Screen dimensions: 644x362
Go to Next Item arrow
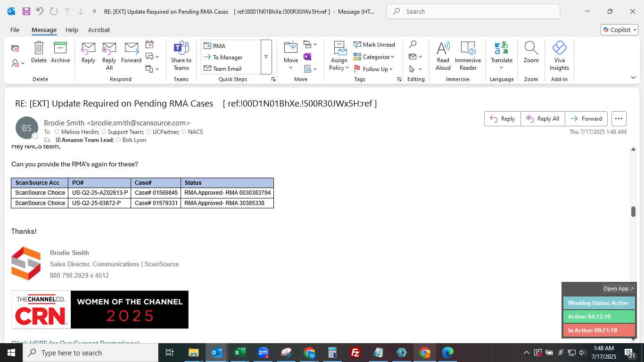click(x=81, y=11)
